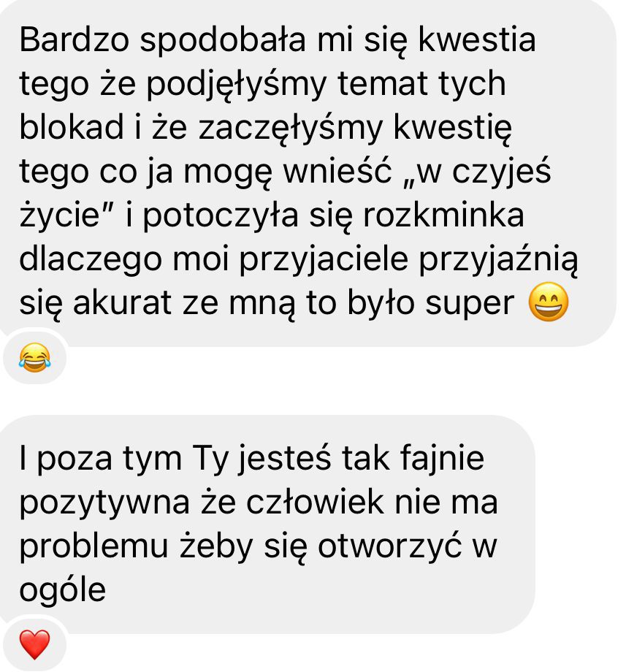Click the word "pozytywna" in second message
Screen dimensions: 626x672
(104, 503)
